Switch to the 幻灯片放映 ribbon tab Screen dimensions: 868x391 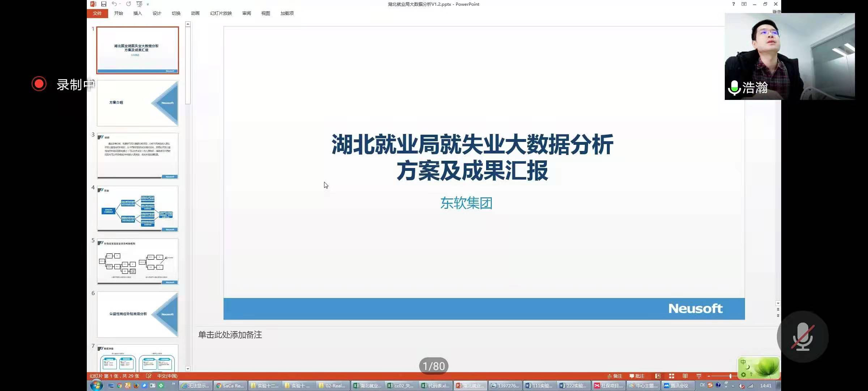(221, 13)
